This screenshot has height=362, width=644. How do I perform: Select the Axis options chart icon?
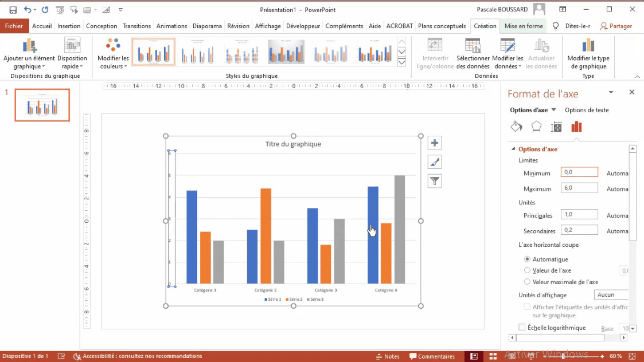click(x=576, y=126)
